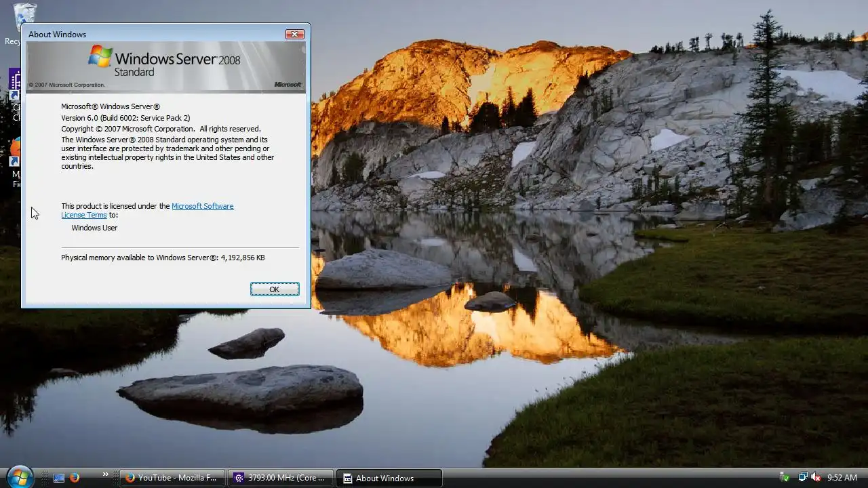868x488 pixels.
Task: Click Show Desktop in Quick Launch
Action: coord(59,478)
